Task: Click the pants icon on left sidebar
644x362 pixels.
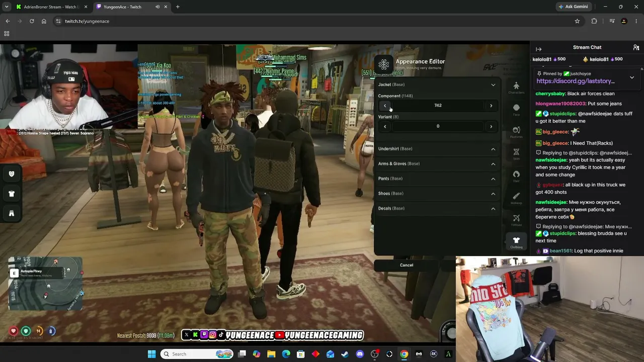Action: 12,213
